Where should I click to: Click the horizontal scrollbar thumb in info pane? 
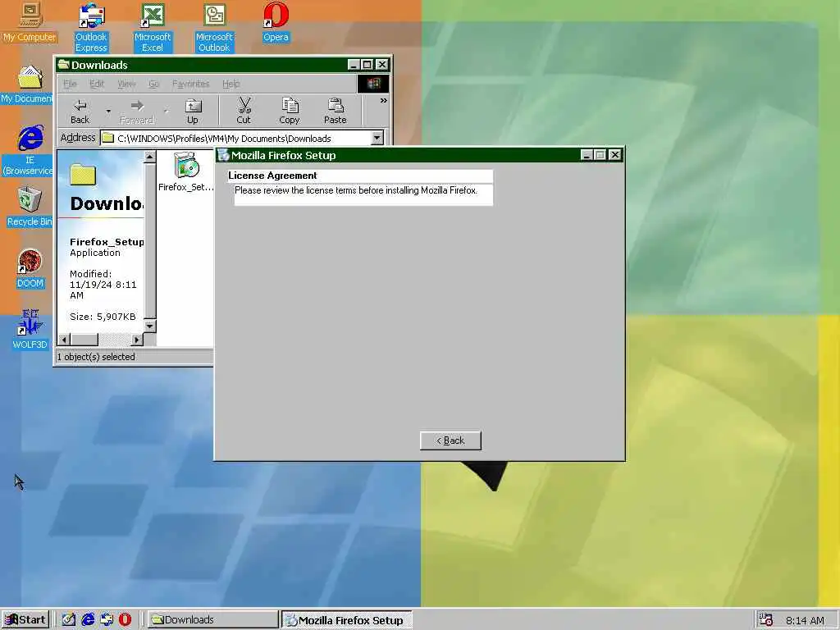point(84,340)
